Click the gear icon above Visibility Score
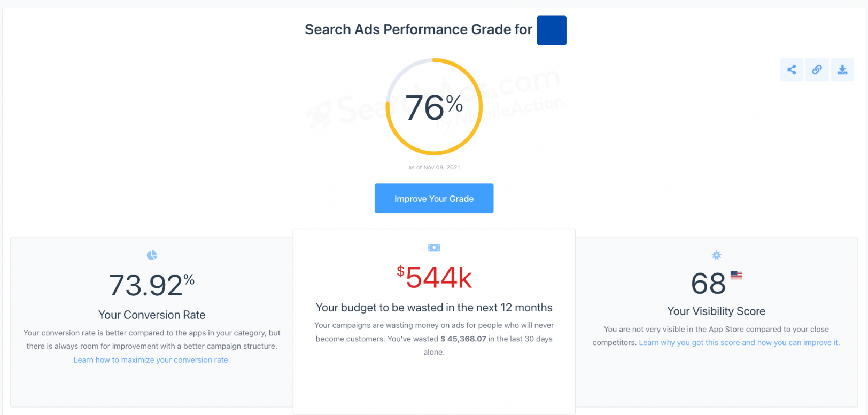 [716, 255]
